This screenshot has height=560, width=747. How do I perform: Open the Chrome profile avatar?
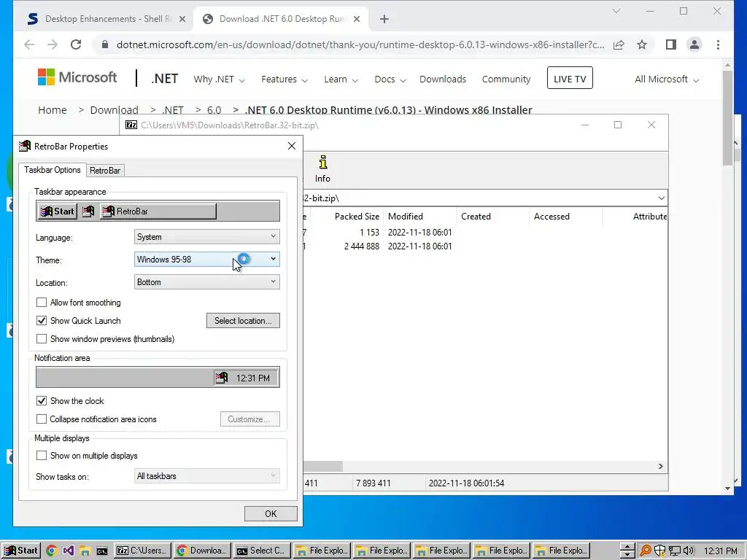(x=694, y=44)
